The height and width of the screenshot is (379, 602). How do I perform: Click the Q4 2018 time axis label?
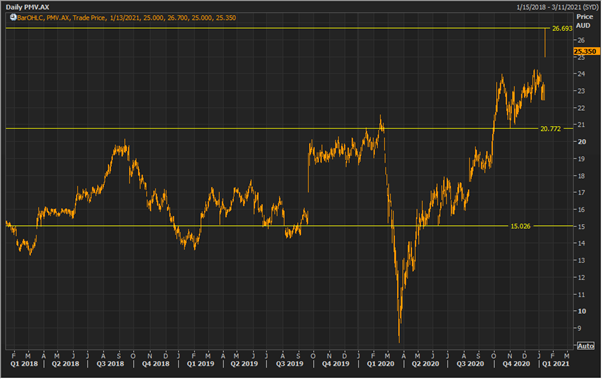coord(155,364)
